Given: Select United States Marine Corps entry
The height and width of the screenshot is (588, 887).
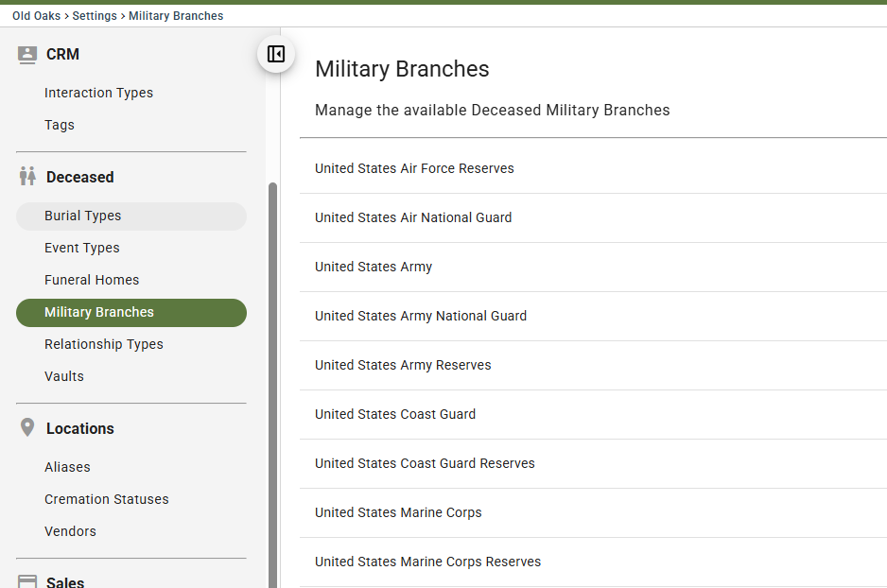Looking at the screenshot, I should click(593, 512).
